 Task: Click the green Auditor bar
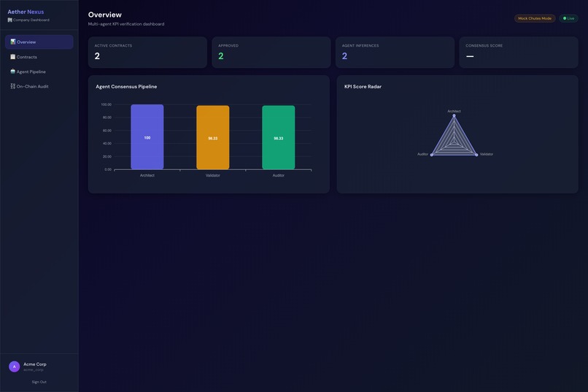278,137
